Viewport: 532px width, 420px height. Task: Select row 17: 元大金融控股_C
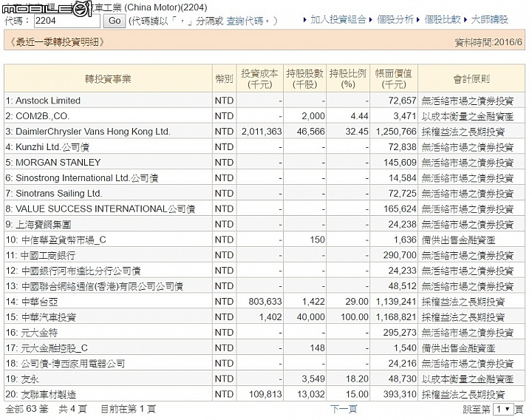265,348
